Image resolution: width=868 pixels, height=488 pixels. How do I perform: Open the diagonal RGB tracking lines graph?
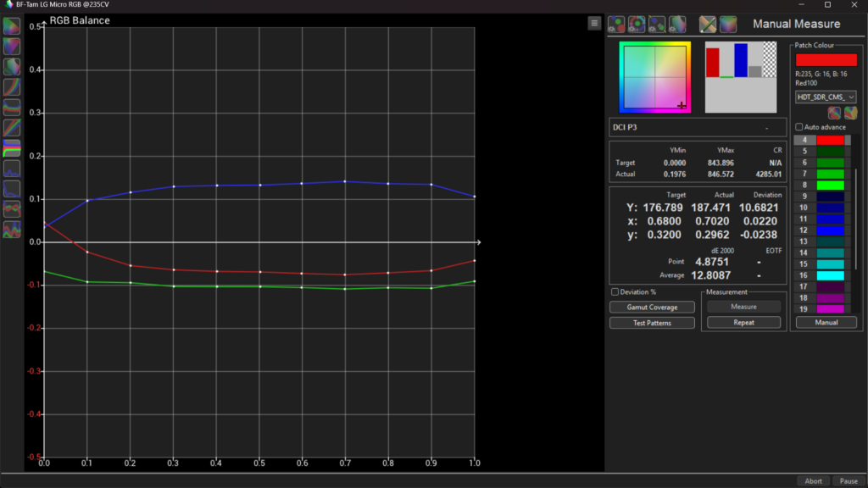[12, 128]
